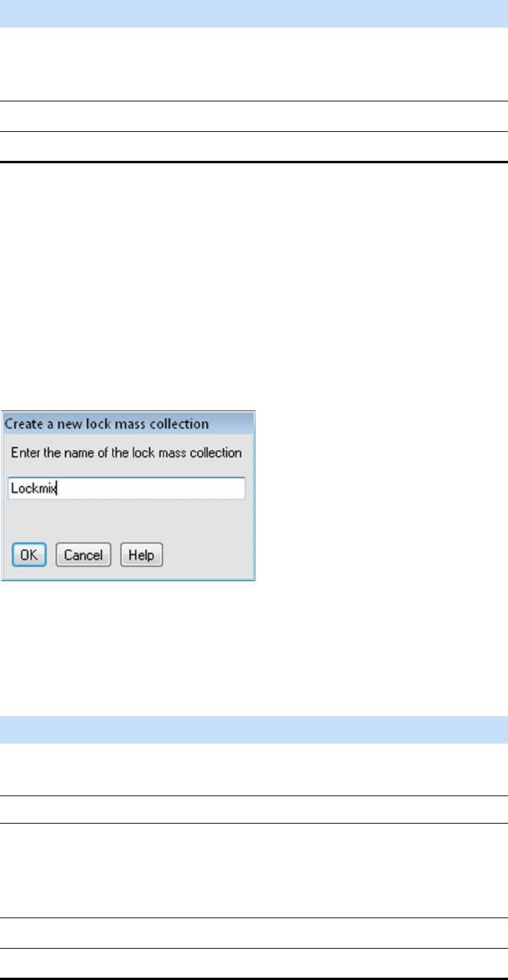The height and width of the screenshot is (980, 508).
Task: Place the cursor after the Lockmix text
Action: [x=59, y=489]
